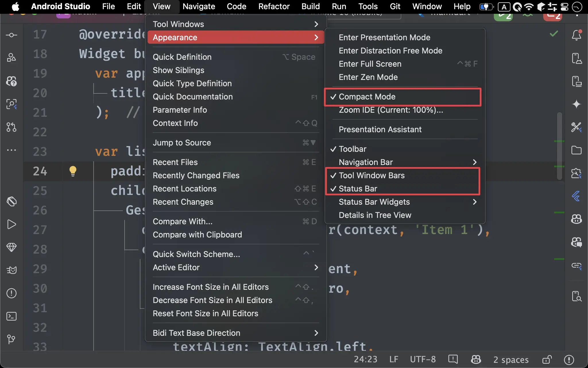Open the Problems tool window icon
Screen dimensions: 588x368
pyautogui.click(x=11, y=293)
